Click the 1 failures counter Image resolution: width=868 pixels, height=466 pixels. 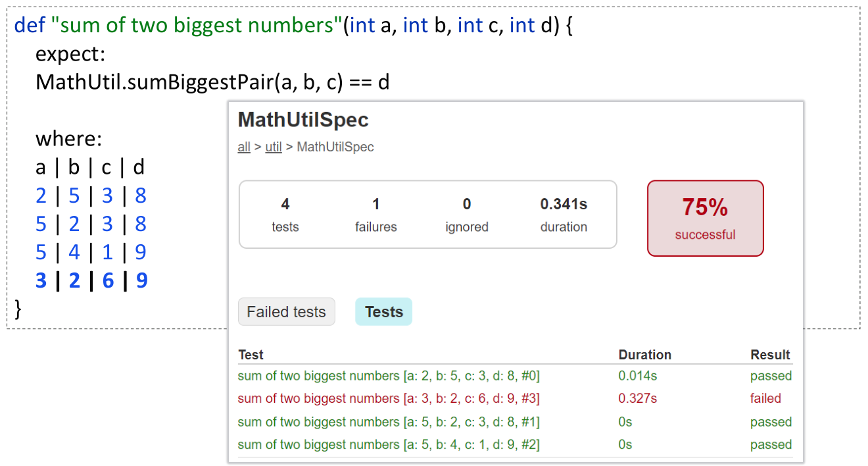coord(375,215)
